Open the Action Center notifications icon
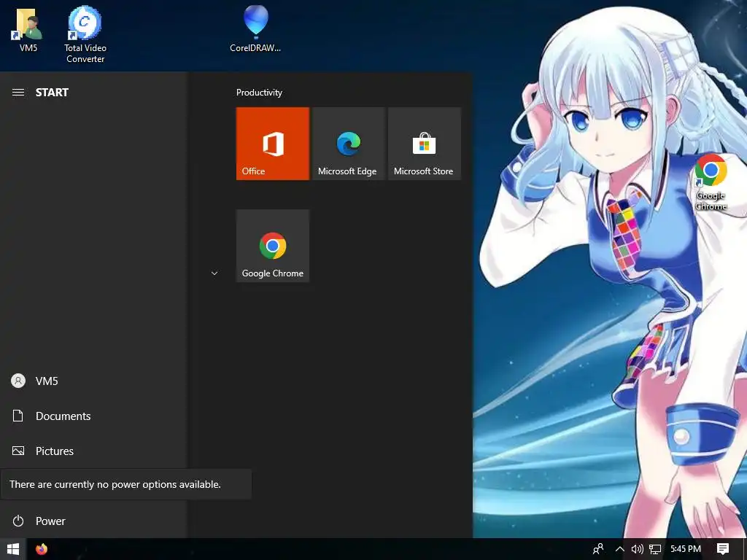This screenshot has height=560, width=747. click(723, 549)
